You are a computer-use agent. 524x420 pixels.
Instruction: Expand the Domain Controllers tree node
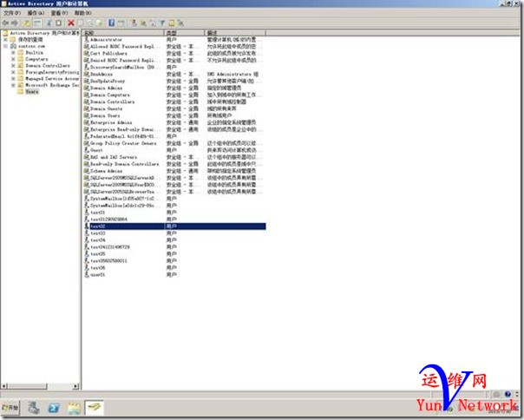coord(13,66)
